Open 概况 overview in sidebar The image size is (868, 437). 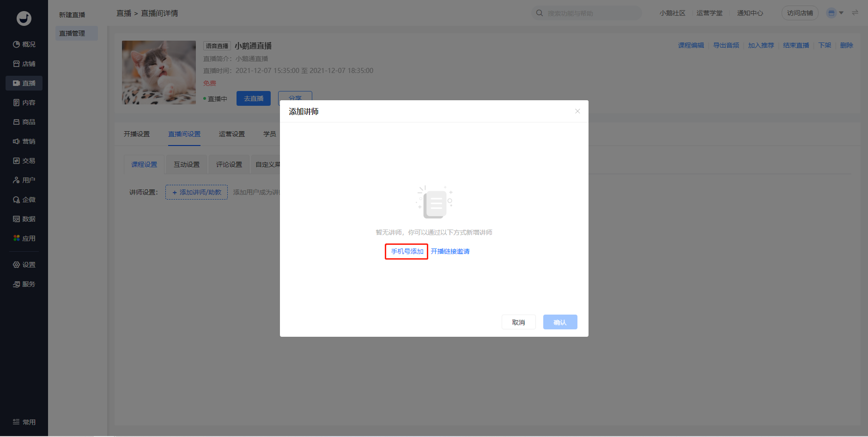pos(24,44)
